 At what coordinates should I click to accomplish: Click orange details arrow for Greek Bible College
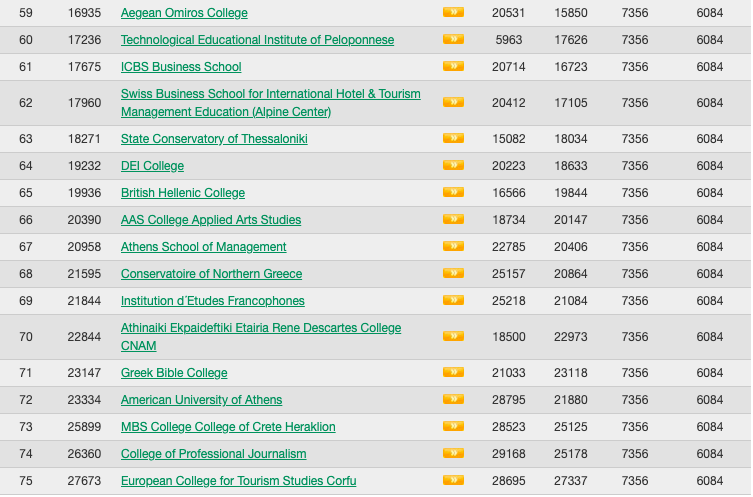453,372
